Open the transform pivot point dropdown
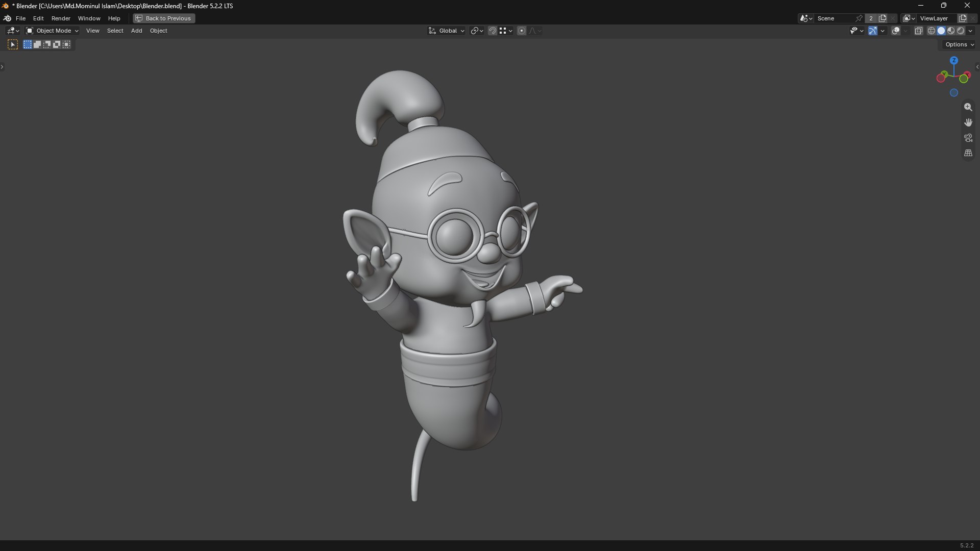Image resolution: width=980 pixels, height=551 pixels. [477, 31]
